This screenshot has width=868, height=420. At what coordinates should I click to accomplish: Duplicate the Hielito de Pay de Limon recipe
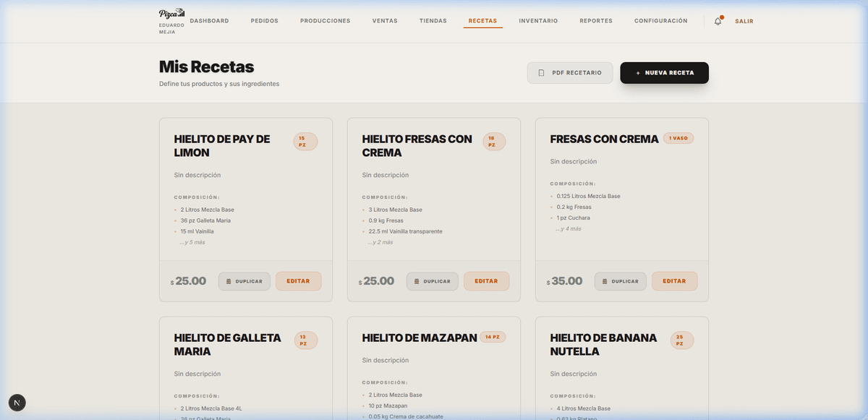coord(244,281)
